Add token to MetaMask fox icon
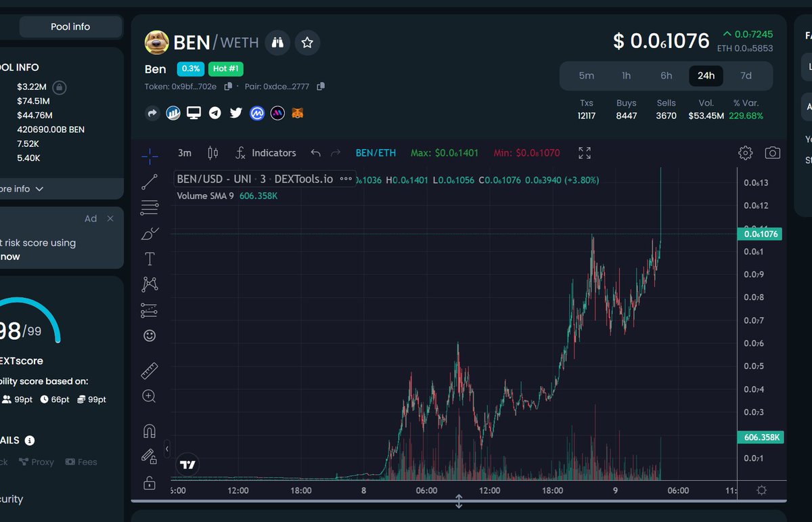 pos(298,113)
